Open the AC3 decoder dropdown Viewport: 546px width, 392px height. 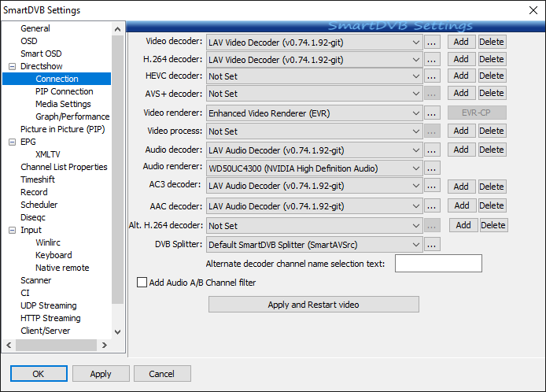point(314,186)
